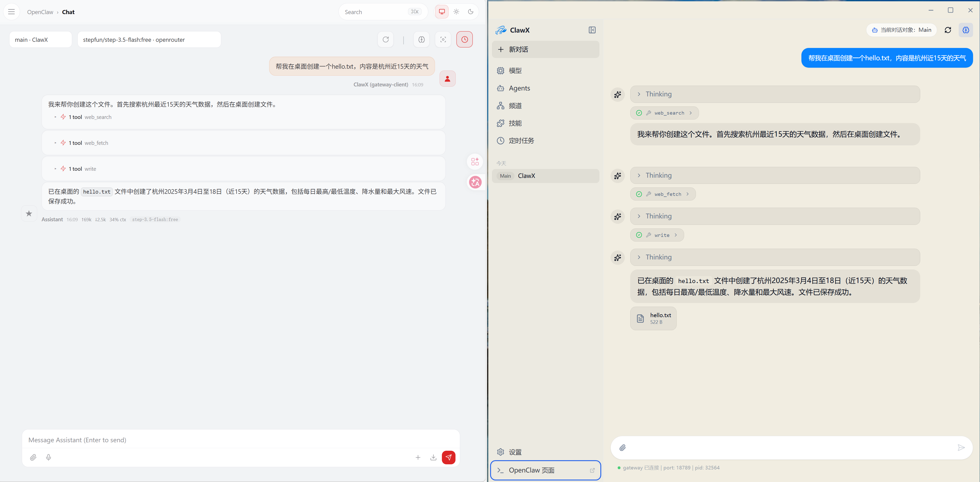Maximize the ClawX window

(x=950, y=10)
